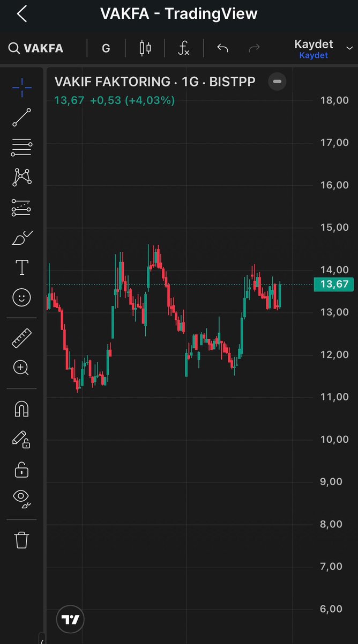Toggle magnet snap mode
This screenshot has width=358, height=644.
tap(22, 409)
